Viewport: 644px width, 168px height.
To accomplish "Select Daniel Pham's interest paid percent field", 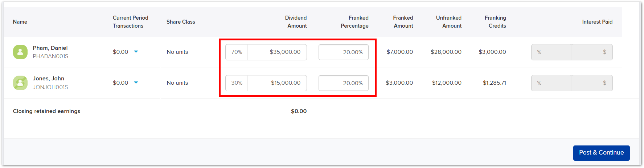I will 551,52.
